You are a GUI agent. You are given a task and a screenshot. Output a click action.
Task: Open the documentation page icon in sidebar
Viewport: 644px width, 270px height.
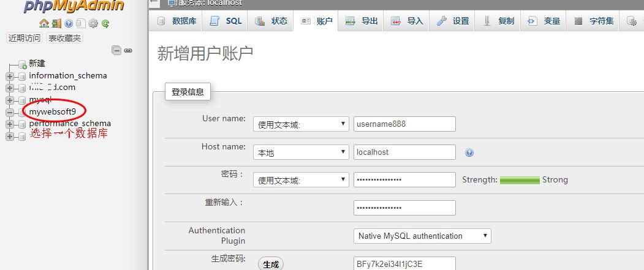[81, 23]
